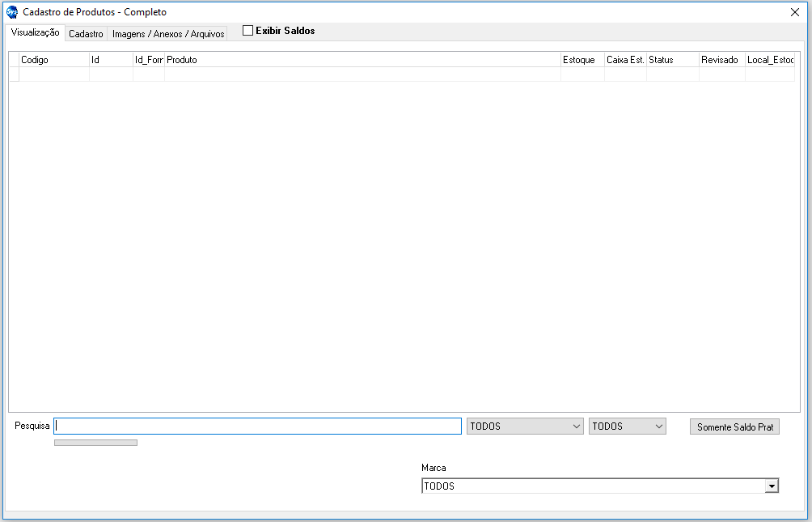
Task: Click the progress bar below the search field
Action: coord(95,443)
